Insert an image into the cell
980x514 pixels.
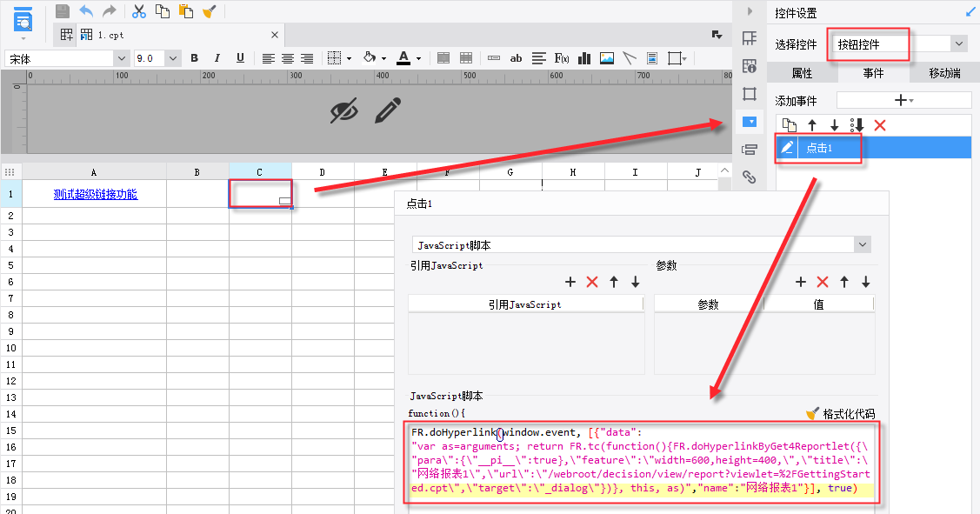607,58
